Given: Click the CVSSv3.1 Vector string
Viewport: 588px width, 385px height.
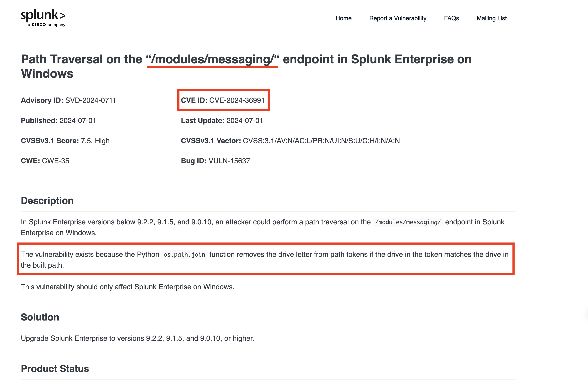Looking at the screenshot, I should (x=321, y=141).
